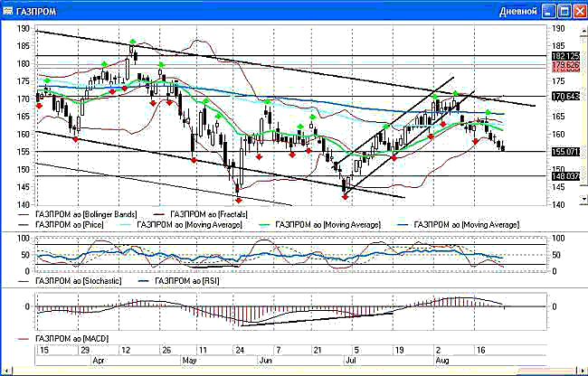This screenshot has width=588, height=376.
Task: Minimize the ГАЗПРОМ chart window
Action: [548, 11]
